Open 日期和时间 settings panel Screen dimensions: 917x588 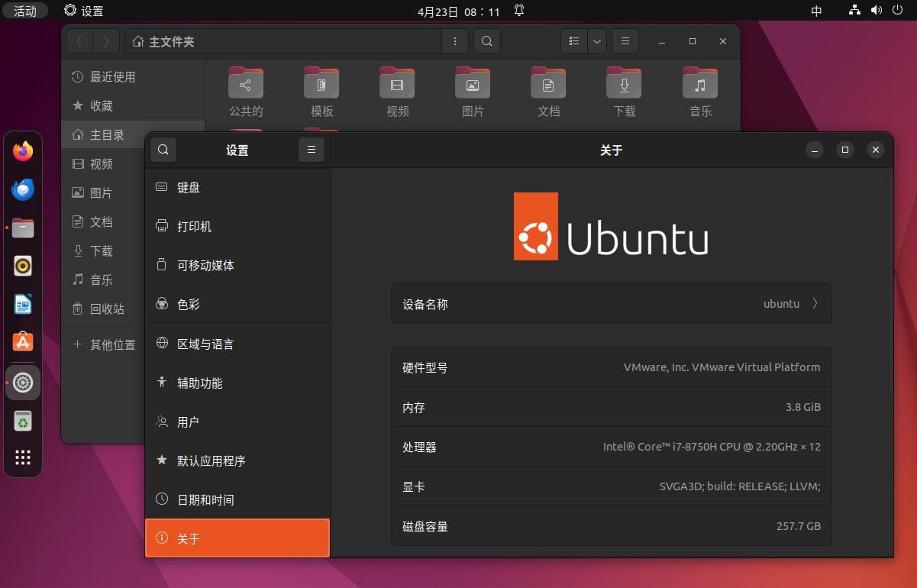(237, 500)
